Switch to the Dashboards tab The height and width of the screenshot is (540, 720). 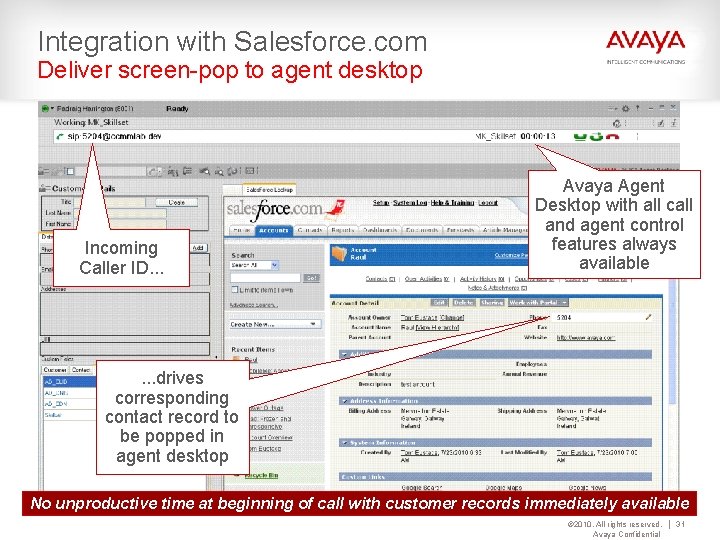tap(379, 230)
